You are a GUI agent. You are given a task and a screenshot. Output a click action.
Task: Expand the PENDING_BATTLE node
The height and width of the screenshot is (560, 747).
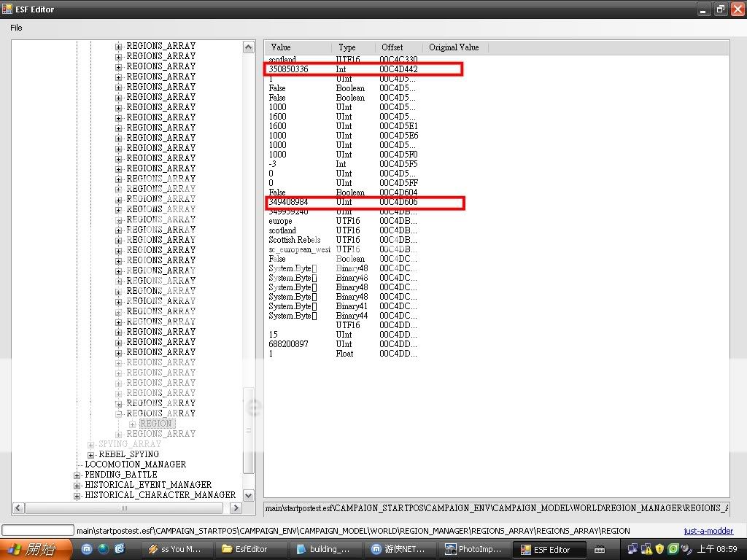coord(77,475)
